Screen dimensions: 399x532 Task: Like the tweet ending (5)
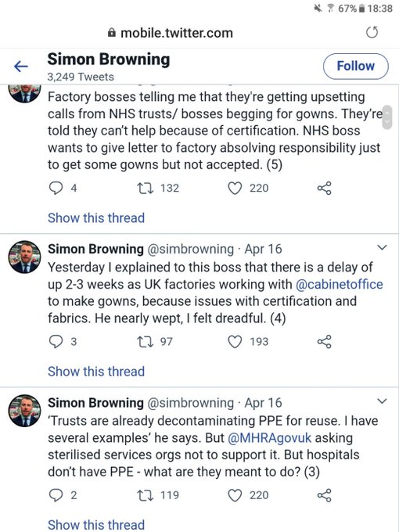click(235, 189)
